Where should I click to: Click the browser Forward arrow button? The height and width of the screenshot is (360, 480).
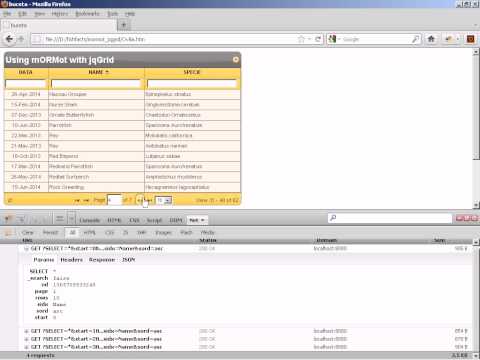(21, 39)
